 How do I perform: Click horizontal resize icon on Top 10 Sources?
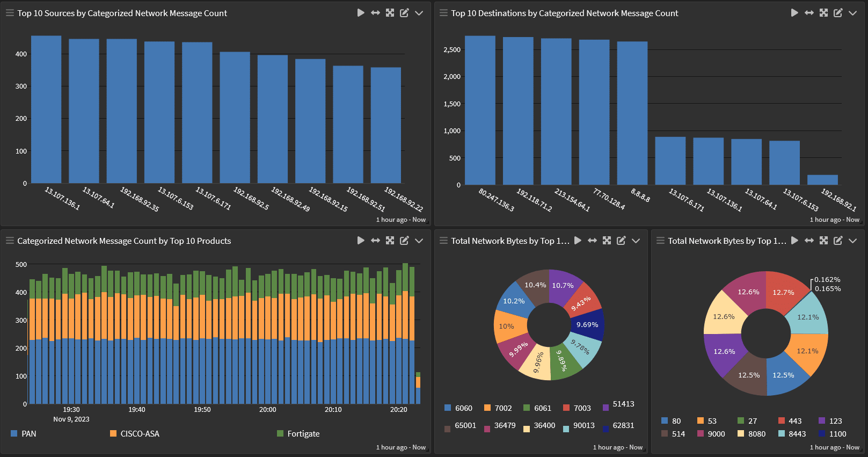click(x=375, y=13)
